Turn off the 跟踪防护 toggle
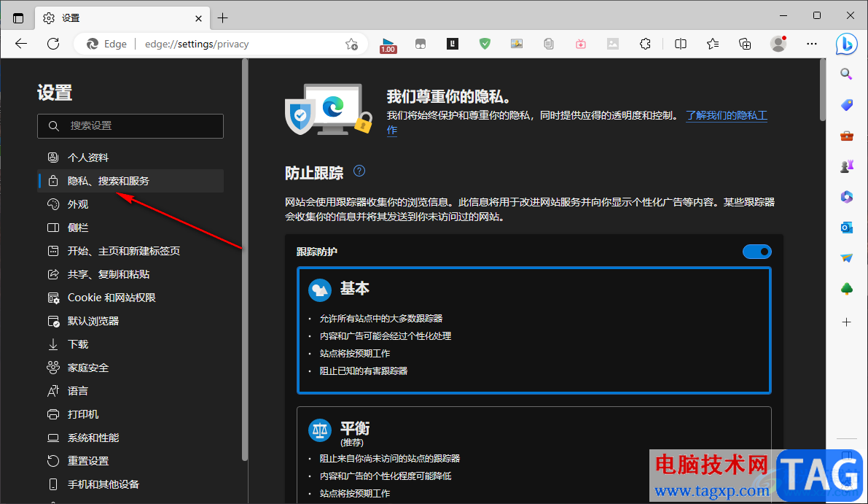Screen dimensions: 868x504 pos(756,252)
